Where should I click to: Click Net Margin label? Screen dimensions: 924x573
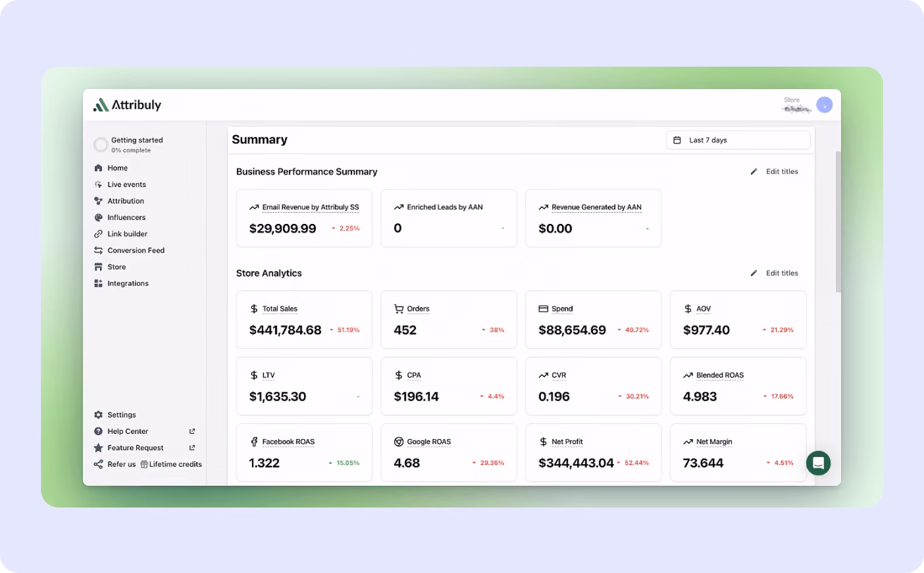714,442
